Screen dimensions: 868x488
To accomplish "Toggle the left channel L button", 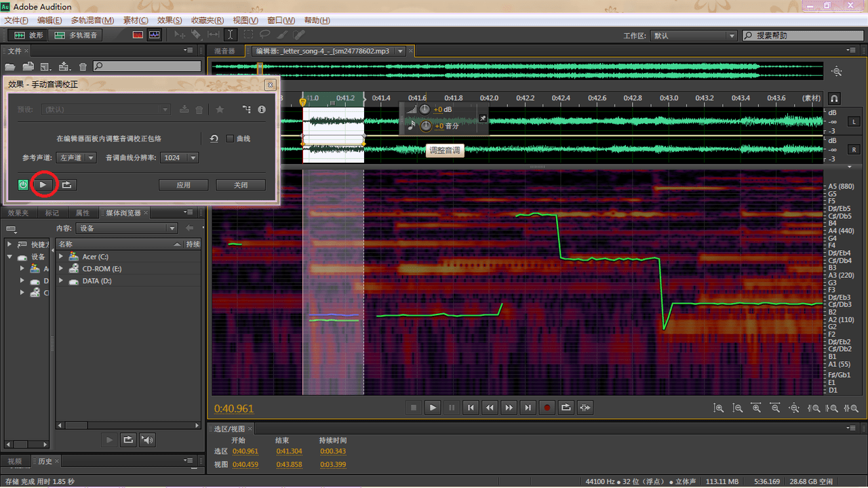I will (854, 122).
